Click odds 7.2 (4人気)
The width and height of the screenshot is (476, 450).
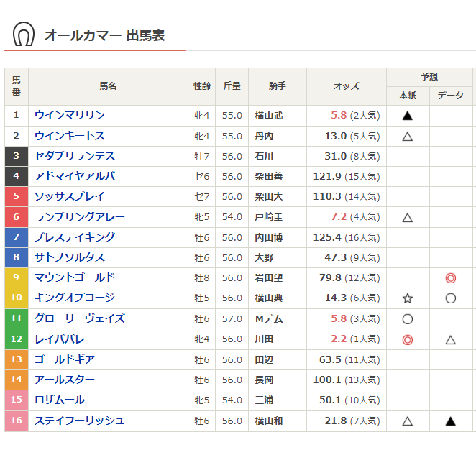click(x=355, y=217)
